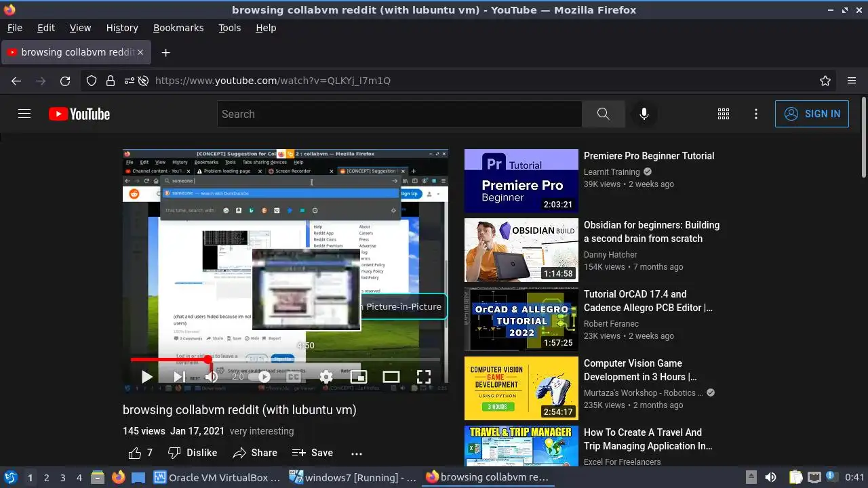Click the Picture-in-Picture toggle overlay
Image resolution: width=868 pixels, height=488 pixels.
click(x=403, y=306)
